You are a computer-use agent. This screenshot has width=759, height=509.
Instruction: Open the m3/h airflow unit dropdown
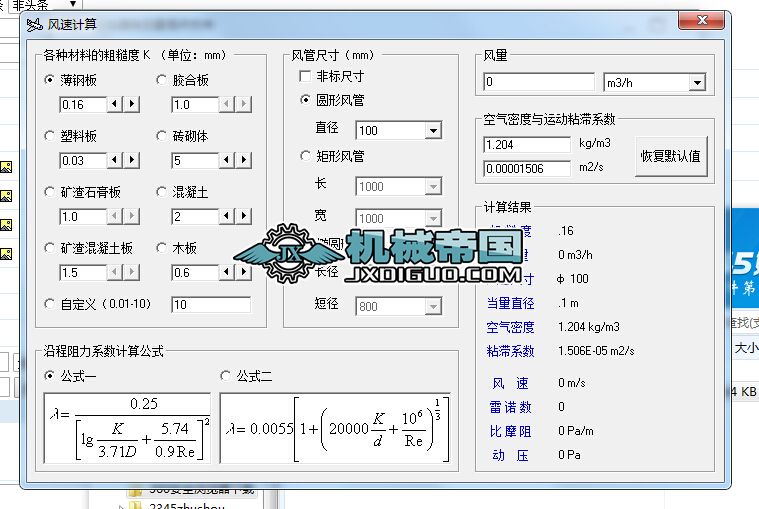click(x=697, y=83)
